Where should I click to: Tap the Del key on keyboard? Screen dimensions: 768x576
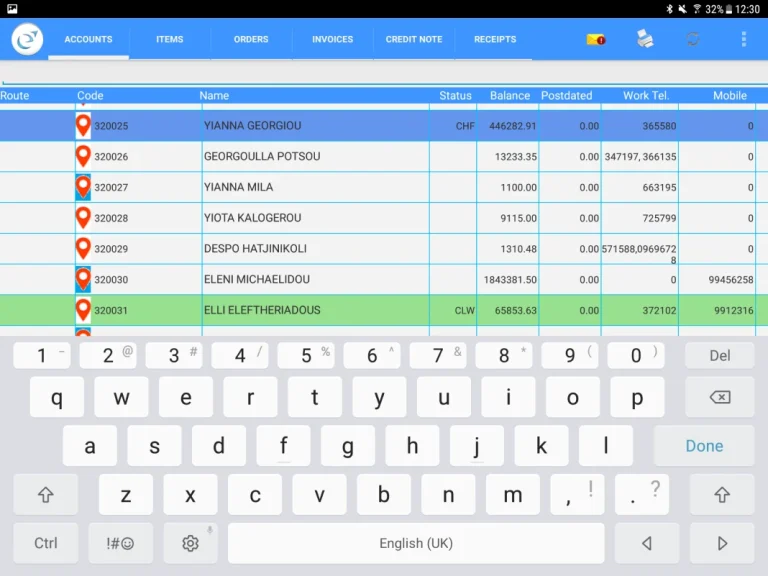[720, 355]
